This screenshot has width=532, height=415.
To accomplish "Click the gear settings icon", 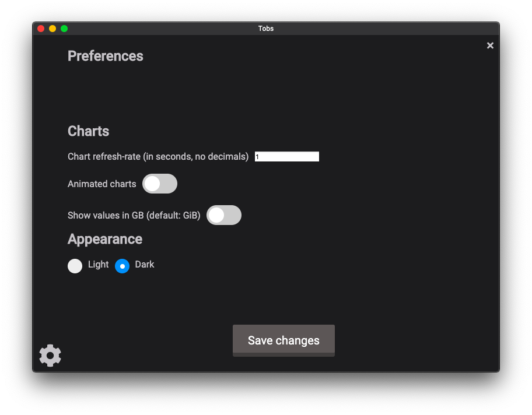I will (x=50, y=356).
